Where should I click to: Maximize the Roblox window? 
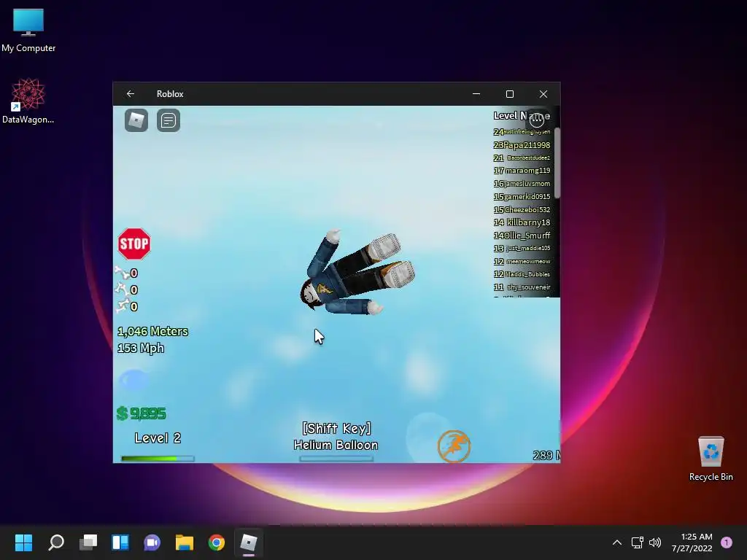coord(510,94)
